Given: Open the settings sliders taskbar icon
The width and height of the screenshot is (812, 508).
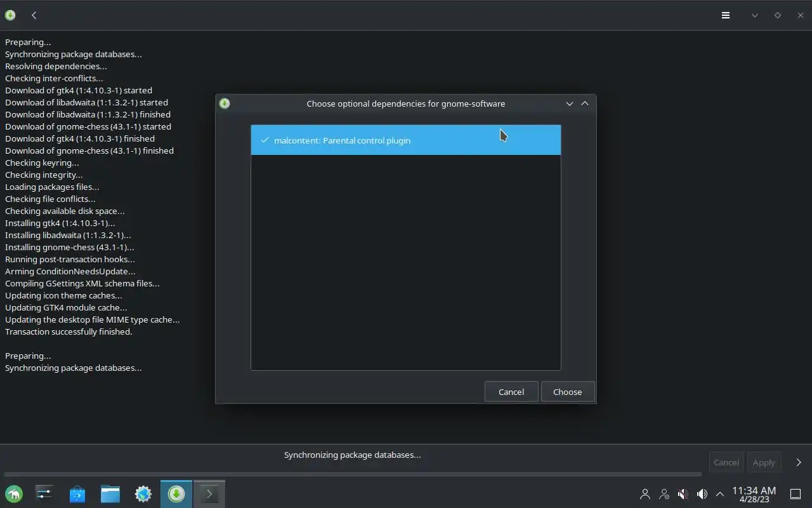Looking at the screenshot, I should tap(44, 494).
